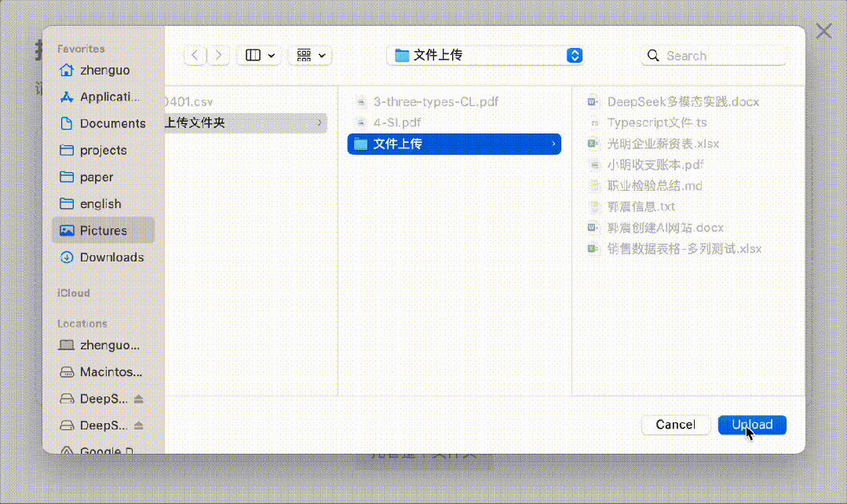Click the Downloads clock icon in the sidebar
847x504 pixels.
pos(67,257)
